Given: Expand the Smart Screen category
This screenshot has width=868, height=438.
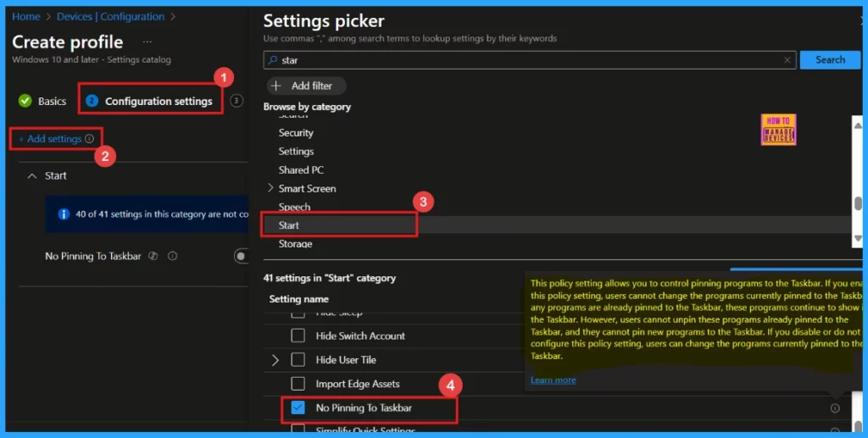Looking at the screenshot, I should pos(270,188).
